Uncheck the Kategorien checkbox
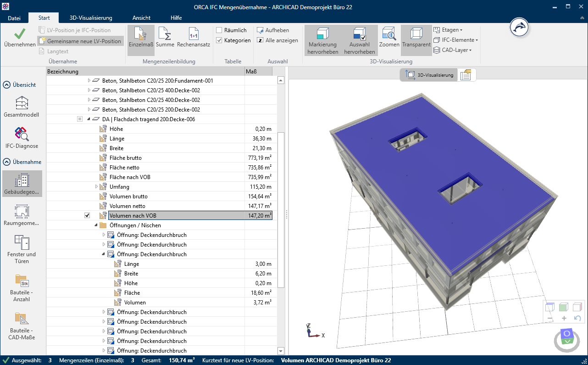588x365 pixels. pyautogui.click(x=219, y=40)
